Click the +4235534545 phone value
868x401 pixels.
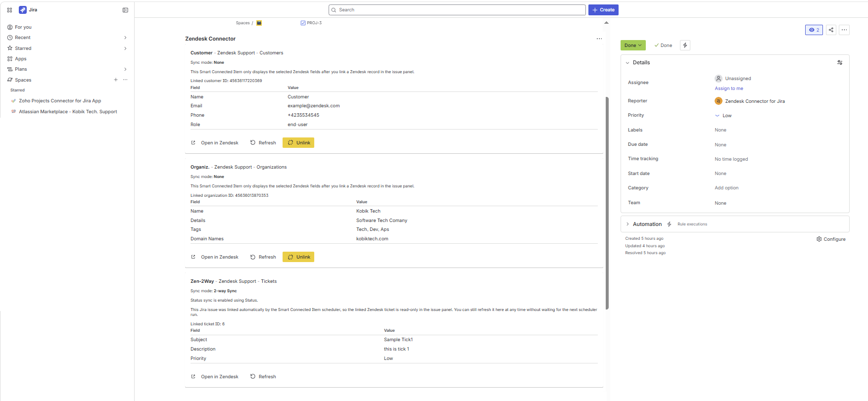(303, 115)
